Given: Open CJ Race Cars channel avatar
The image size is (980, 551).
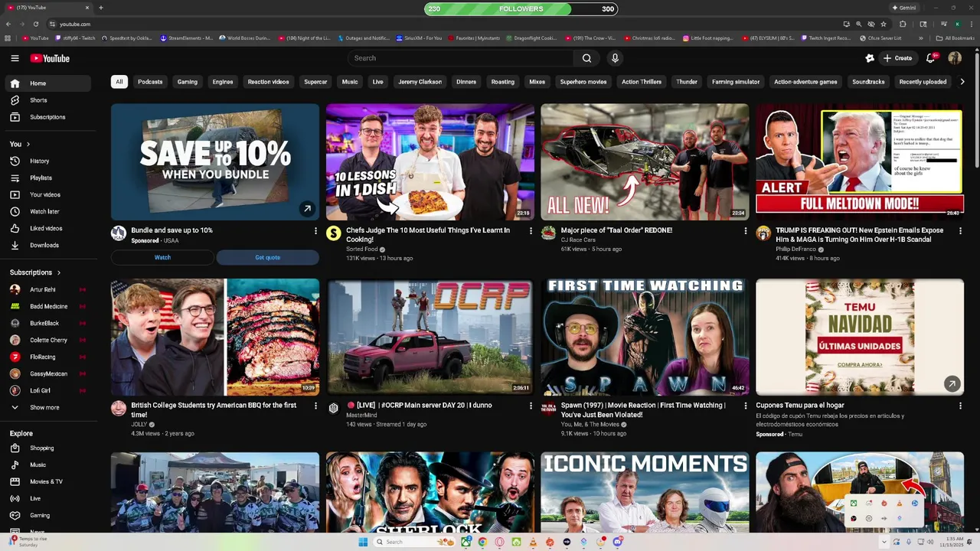Looking at the screenshot, I should (x=548, y=233).
